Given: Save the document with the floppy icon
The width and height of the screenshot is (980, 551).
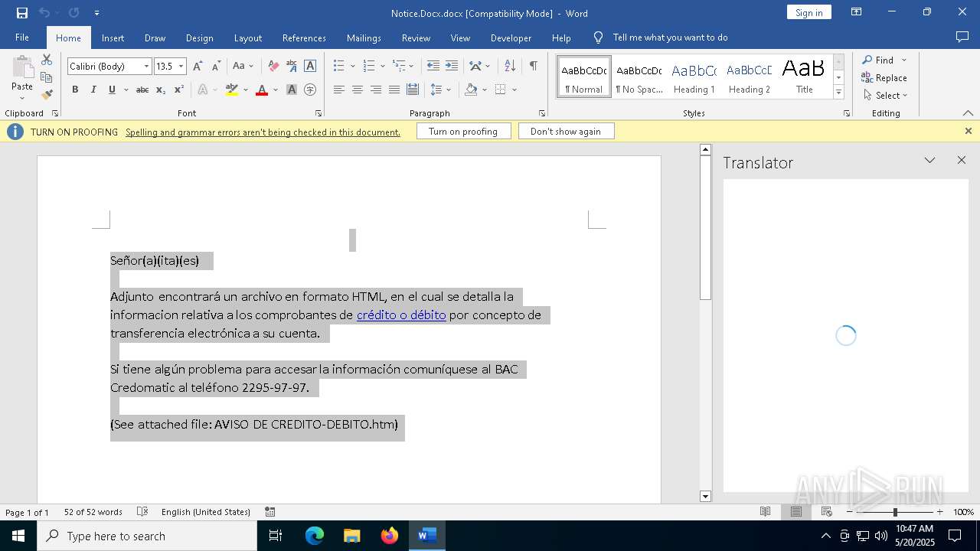Looking at the screenshot, I should pos(22,13).
